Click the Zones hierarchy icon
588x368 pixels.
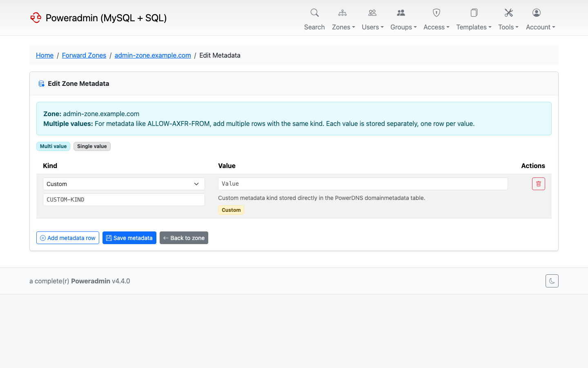click(343, 13)
